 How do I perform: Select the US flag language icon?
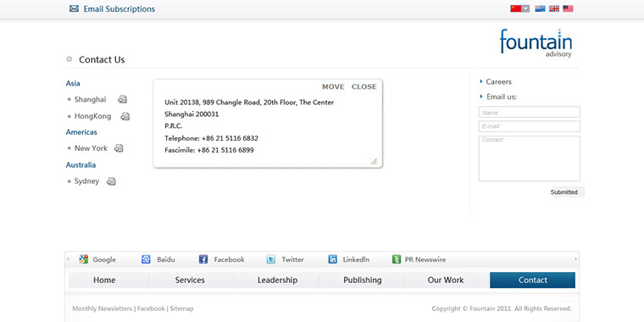tap(568, 8)
